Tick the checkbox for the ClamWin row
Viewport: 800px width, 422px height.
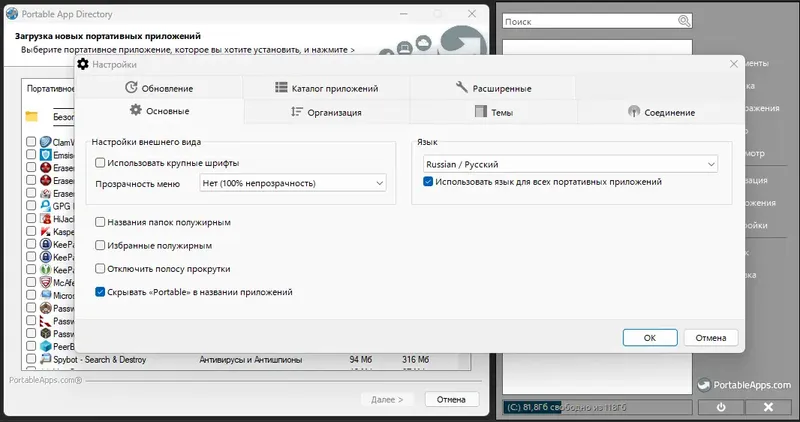[x=31, y=142]
